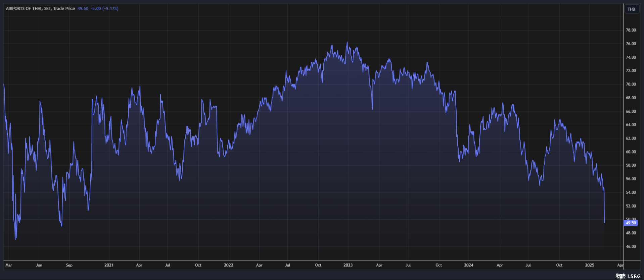This screenshot has width=644, height=280.
Task: Click the 2022 label on time axis
Action: click(228, 265)
